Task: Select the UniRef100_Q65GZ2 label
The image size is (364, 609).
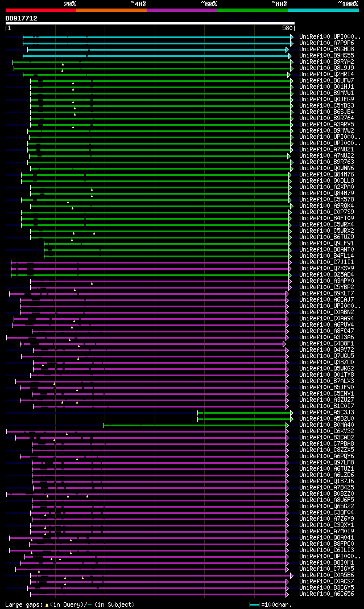Action: coord(326,507)
